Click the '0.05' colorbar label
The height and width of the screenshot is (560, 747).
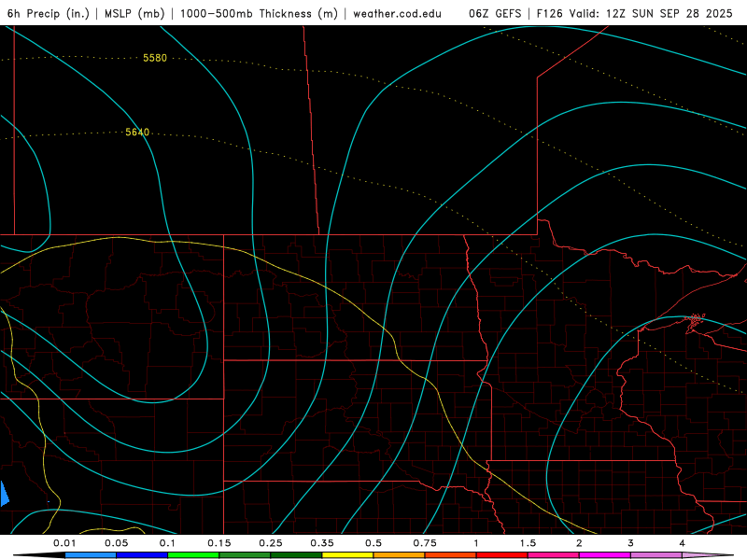[x=116, y=543]
